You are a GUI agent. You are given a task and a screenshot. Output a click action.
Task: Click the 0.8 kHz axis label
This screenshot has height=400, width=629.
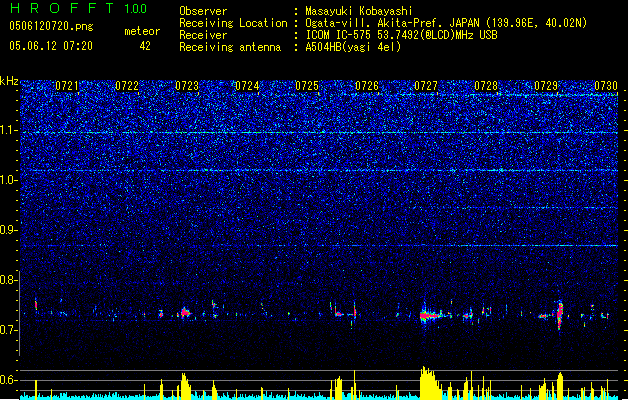(x=9, y=280)
